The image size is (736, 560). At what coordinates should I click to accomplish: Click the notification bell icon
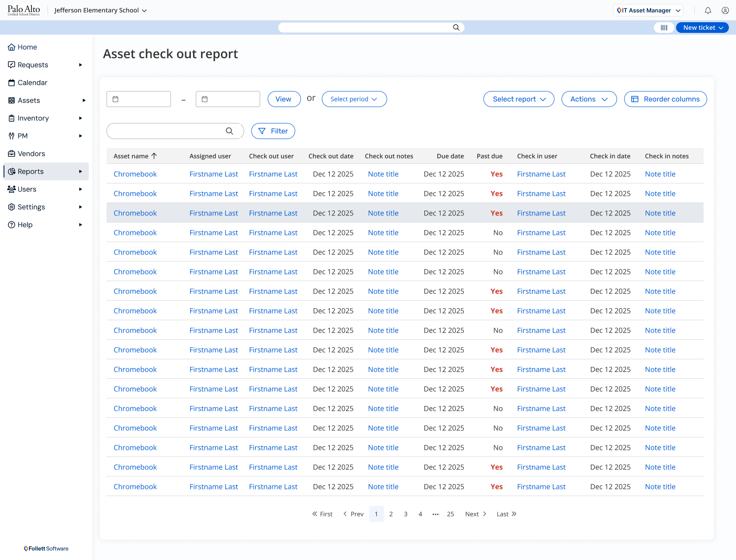(x=708, y=10)
